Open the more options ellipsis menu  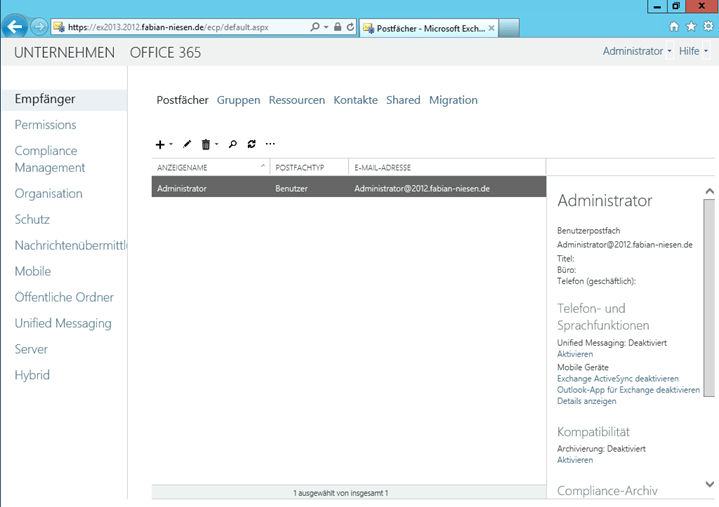click(x=270, y=144)
